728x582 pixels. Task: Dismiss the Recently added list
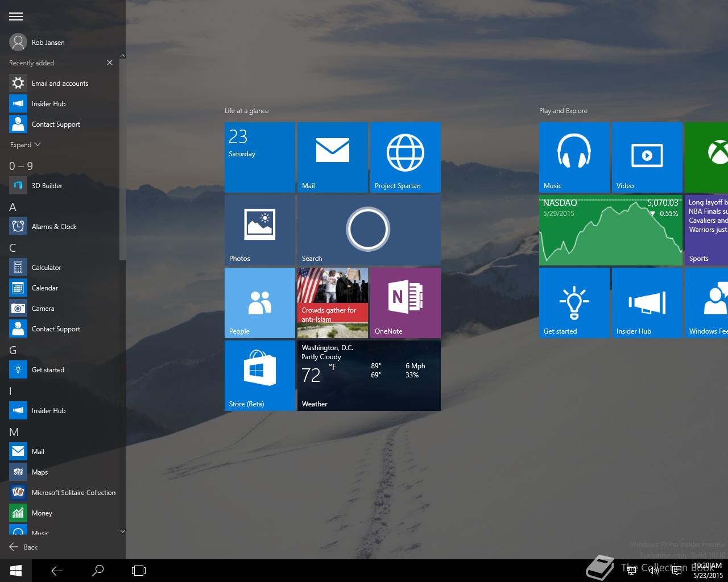click(x=110, y=63)
